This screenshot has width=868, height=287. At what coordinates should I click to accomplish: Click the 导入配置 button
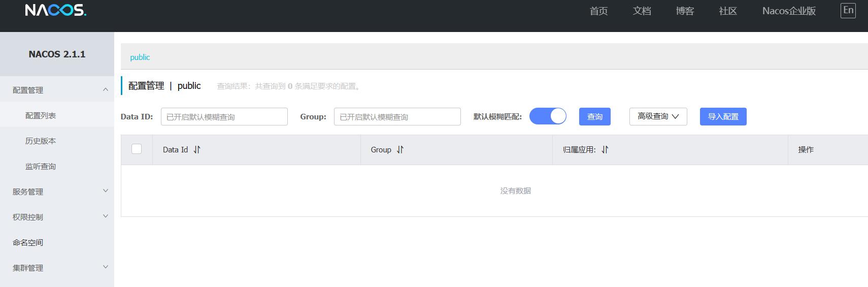(723, 116)
